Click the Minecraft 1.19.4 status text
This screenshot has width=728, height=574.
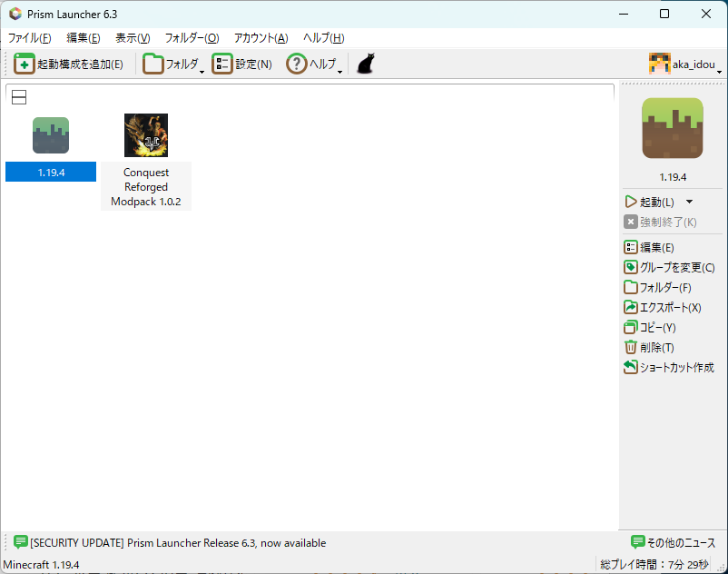[x=41, y=565]
